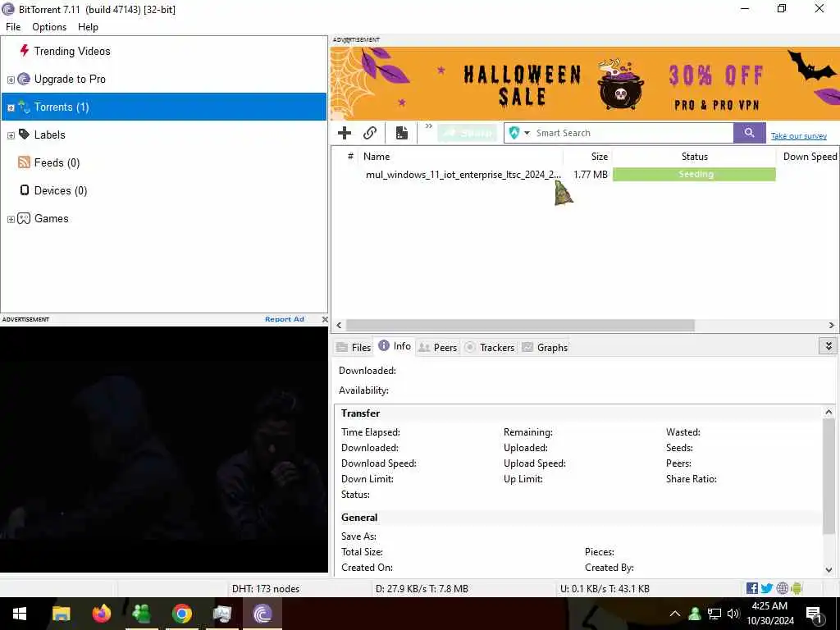The width and height of the screenshot is (840, 630).
Task: Click the Twitter icon in status bar
Action: point(767,588)
